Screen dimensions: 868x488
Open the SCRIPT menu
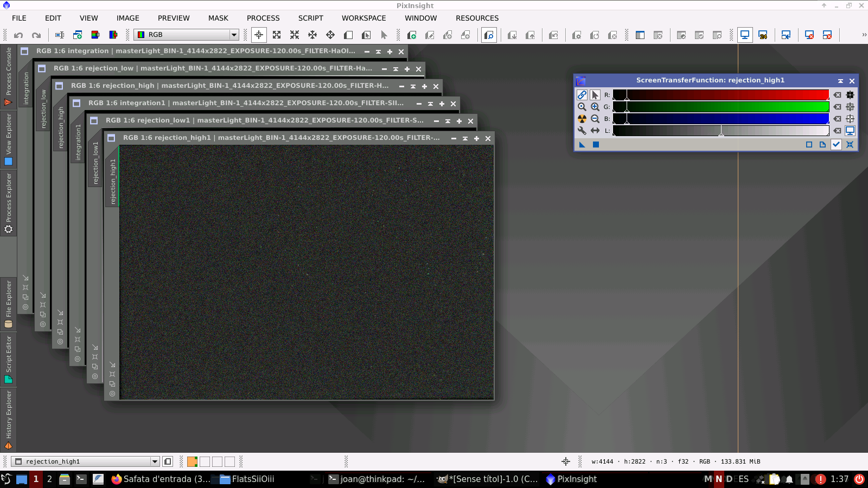pos(310,18)
